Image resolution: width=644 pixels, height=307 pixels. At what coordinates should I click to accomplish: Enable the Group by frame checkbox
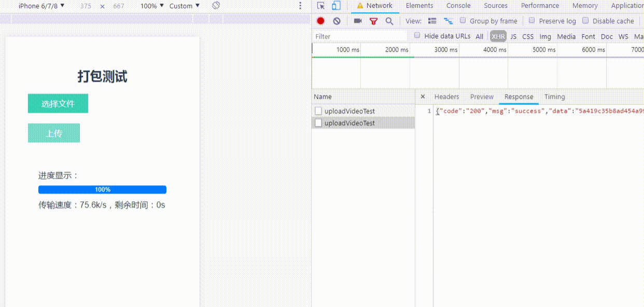(463, 21)
